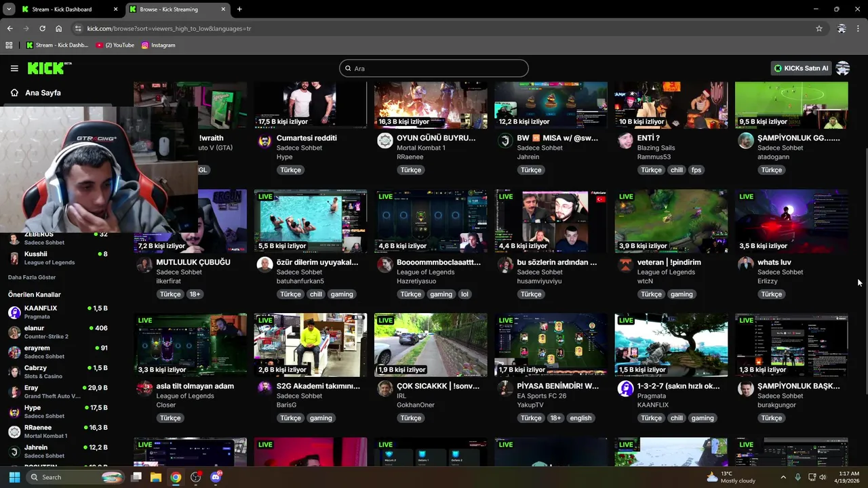Click the fps tag under ENTİ ?
Screen dimensions: 868x488
(x=696, y=170)
